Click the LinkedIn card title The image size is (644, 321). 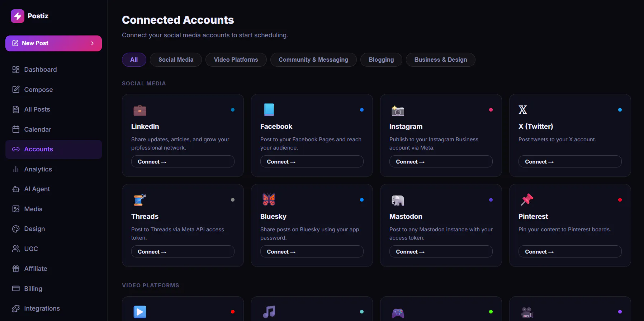(x=145, y=127)
